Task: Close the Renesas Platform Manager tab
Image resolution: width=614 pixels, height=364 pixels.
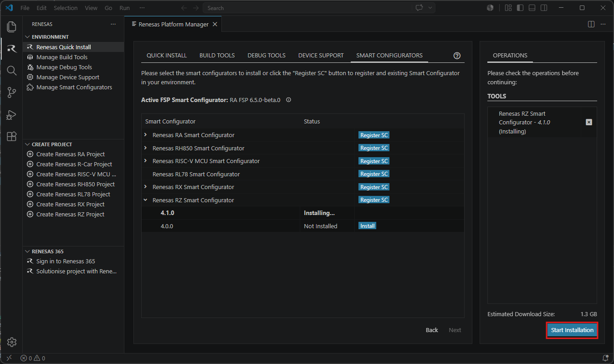Action: (215, 24)
